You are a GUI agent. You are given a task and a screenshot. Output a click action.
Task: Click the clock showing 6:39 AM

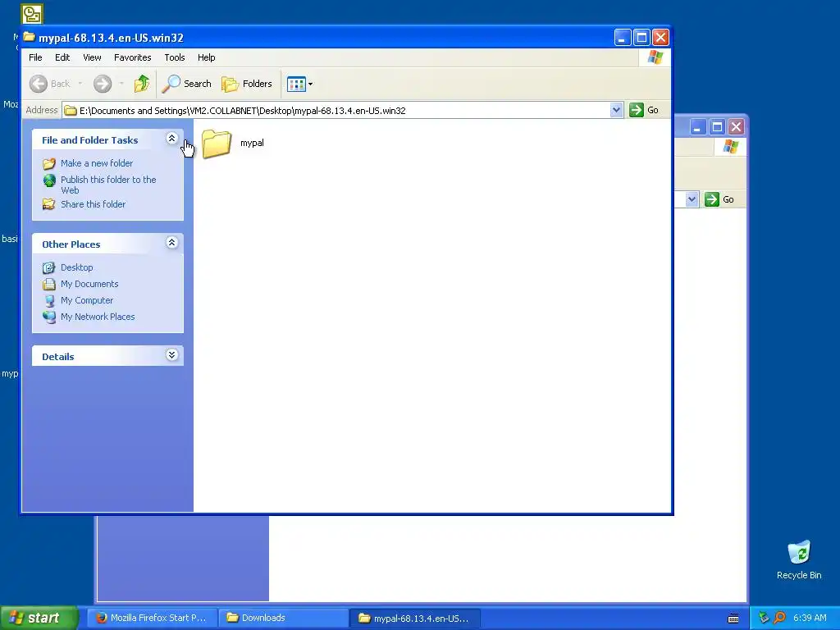pos(810,618)
